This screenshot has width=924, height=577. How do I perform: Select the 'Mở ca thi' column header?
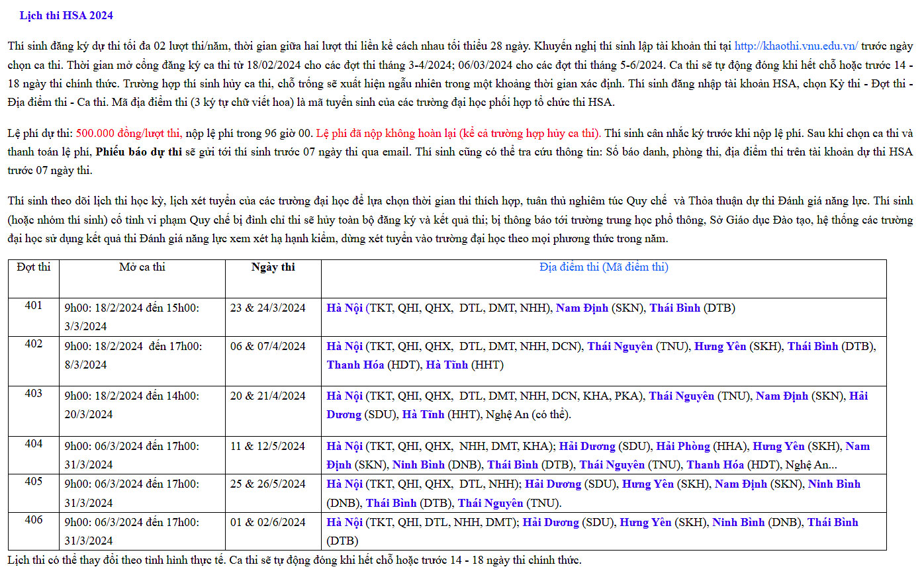pos(142,267)
